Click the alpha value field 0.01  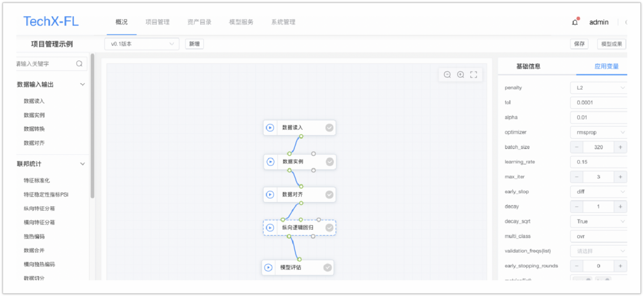click(598, 117)
